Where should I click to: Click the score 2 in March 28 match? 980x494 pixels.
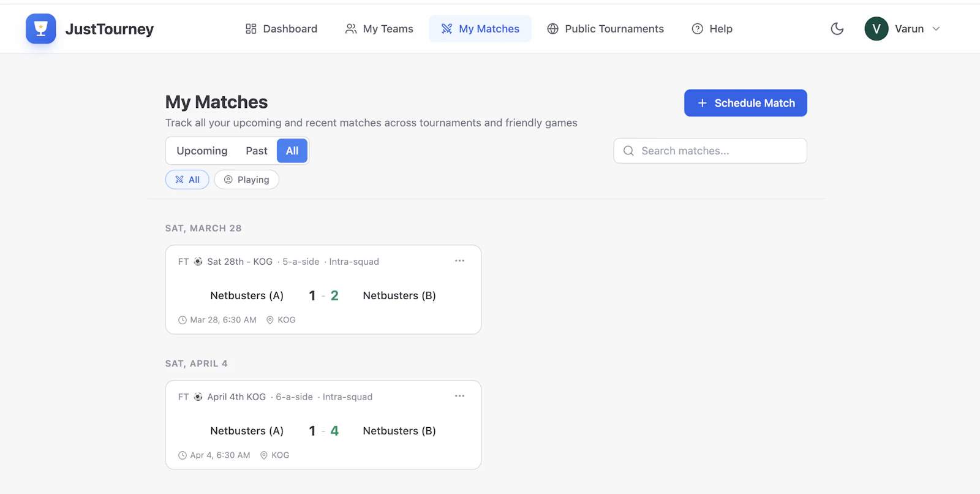point(334,295)
